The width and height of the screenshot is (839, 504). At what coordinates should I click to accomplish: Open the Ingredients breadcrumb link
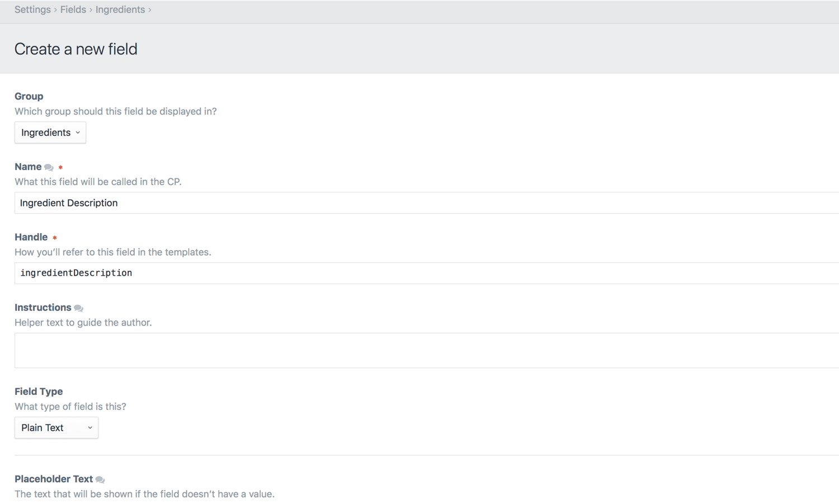click(x=120, y=10)
